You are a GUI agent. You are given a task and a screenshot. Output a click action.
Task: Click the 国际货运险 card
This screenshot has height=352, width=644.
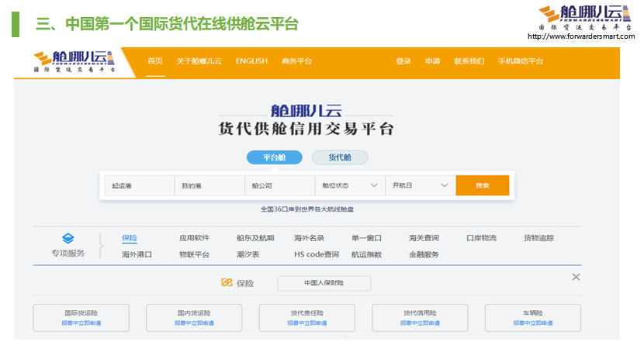81,318
